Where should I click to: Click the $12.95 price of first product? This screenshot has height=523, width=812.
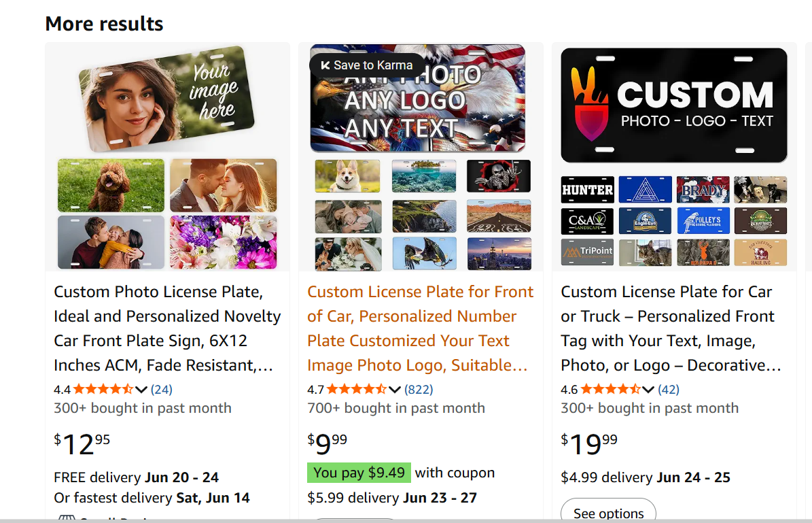pyautogui.click(x=82, y=444)
